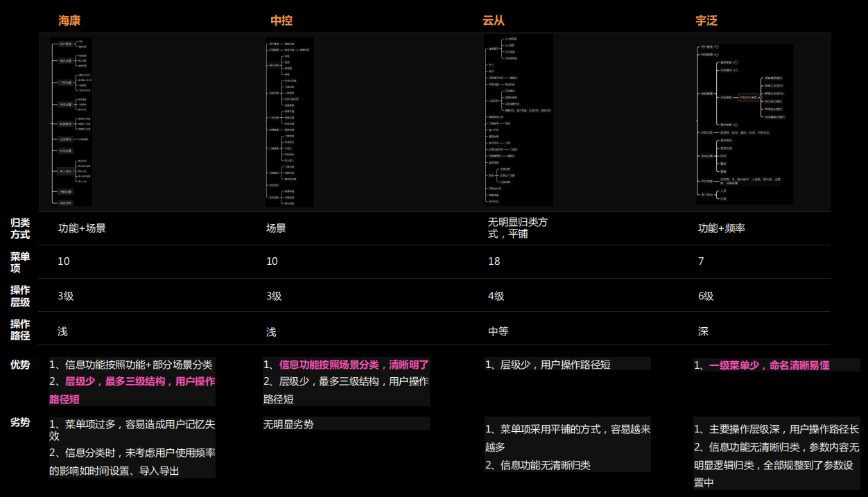This screenshot has width=868, height=497.
Task: Click the 操作层级 row label
Action: coord(20,296)
